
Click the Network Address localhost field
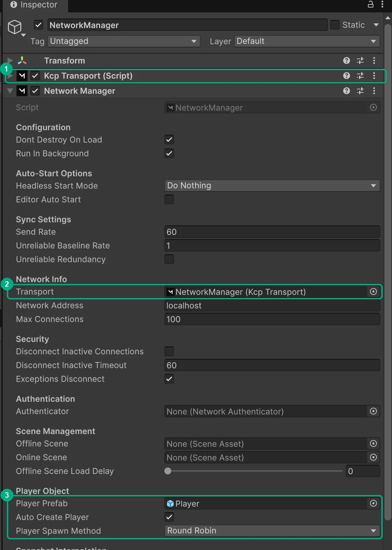coord(272,305)
